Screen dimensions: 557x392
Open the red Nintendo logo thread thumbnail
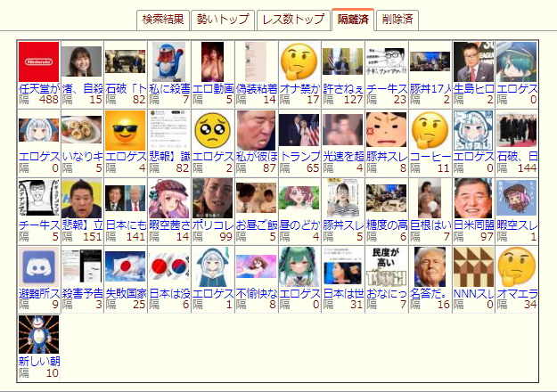pos(38,61)
